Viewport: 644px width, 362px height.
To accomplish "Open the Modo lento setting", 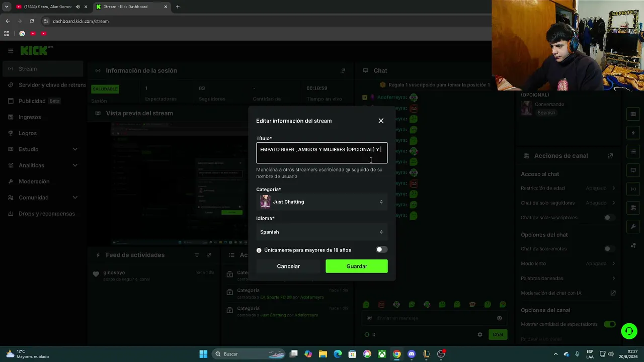I will point(568,263).
